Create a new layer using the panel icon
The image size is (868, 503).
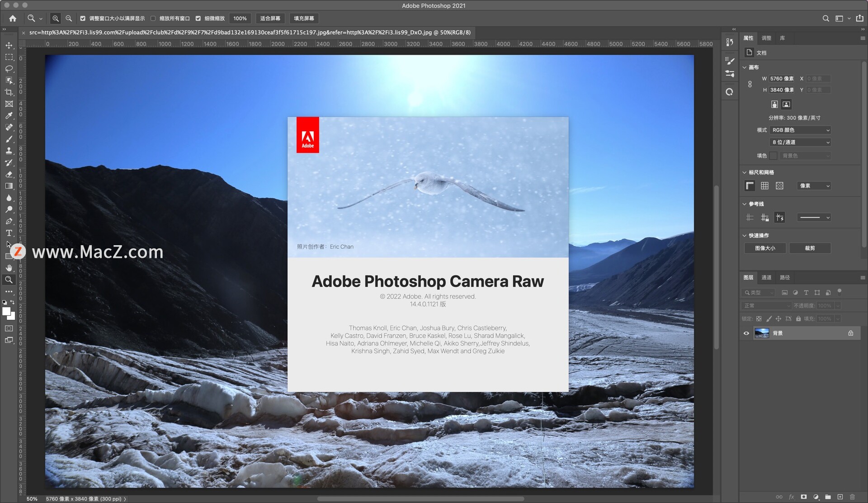[840, 497]
